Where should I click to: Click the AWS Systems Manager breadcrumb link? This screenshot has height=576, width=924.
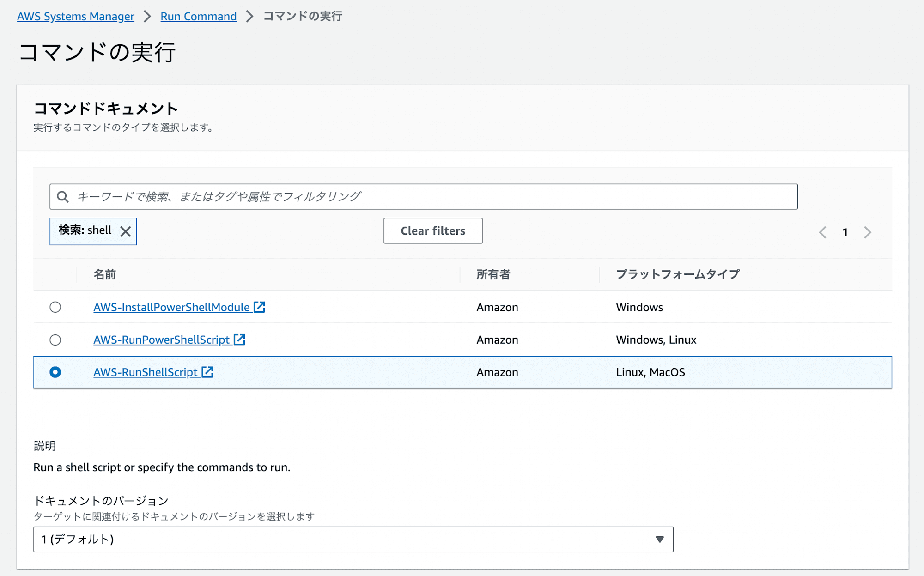pos(75,16)
